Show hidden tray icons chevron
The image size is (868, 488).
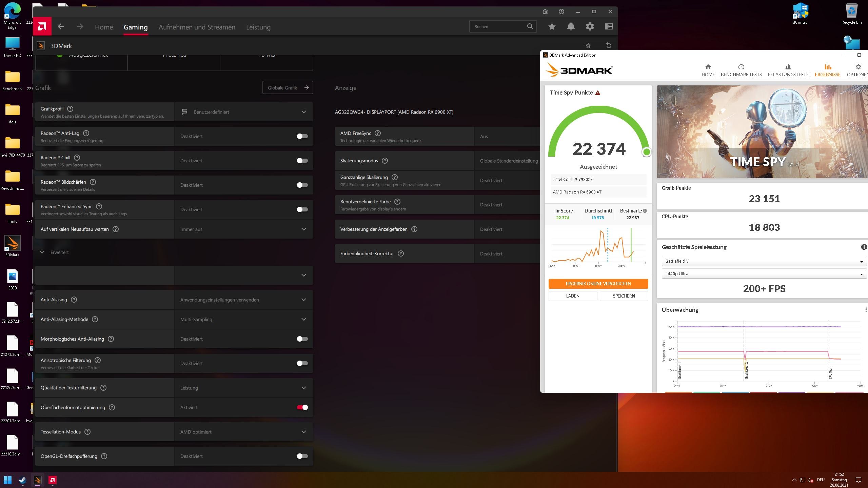tap(794, 480)
